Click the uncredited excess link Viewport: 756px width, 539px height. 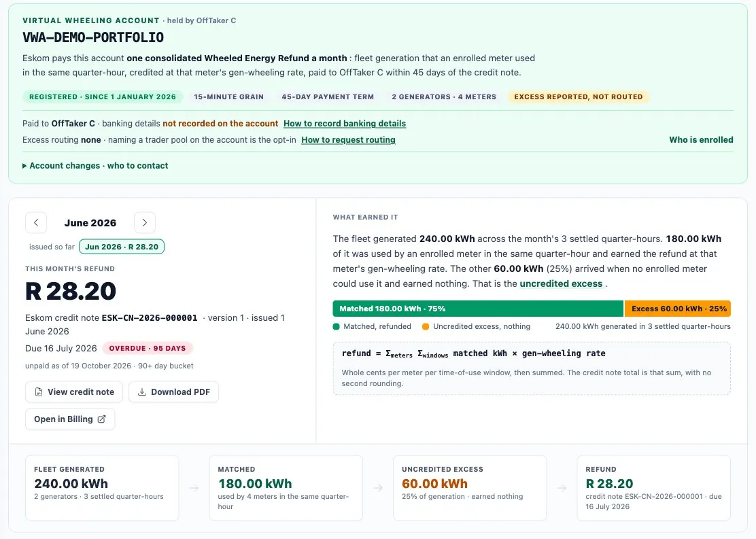pos(561,283)
